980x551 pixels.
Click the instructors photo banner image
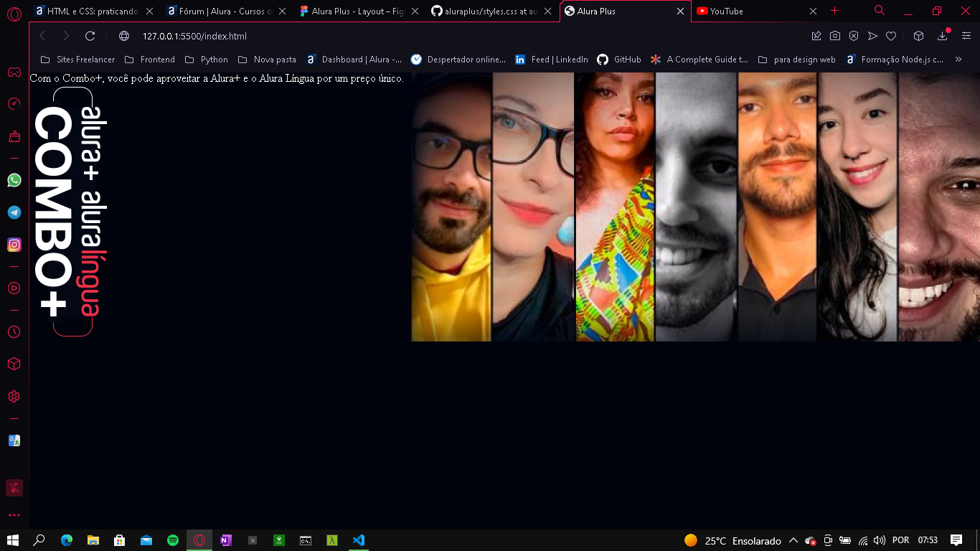tap(695, 207)
